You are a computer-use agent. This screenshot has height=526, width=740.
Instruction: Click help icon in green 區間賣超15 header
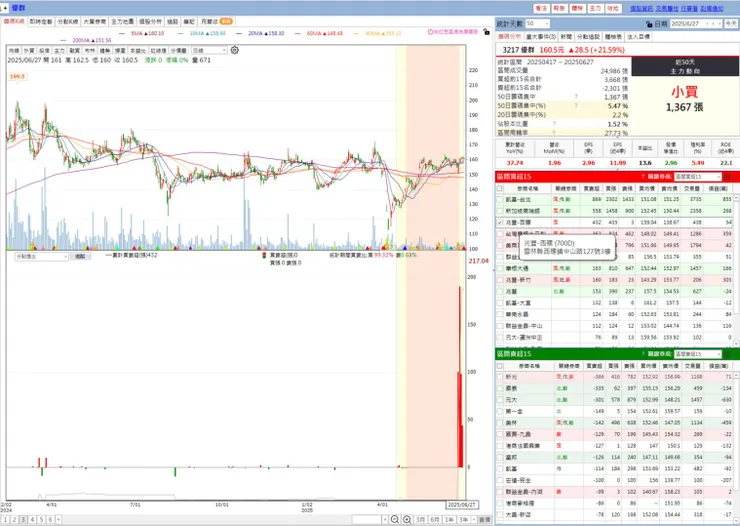(x=643, y=354)
